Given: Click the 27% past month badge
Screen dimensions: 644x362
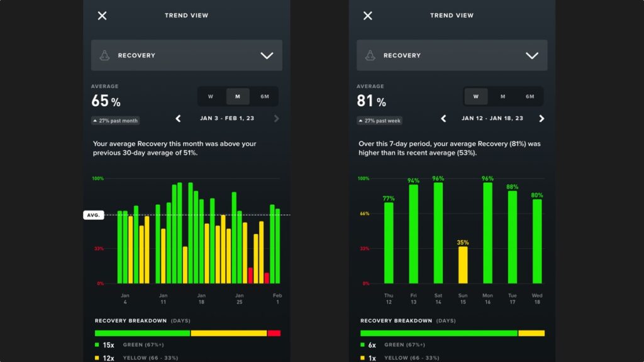Looking at the screenshot, I should click(114, 120).
